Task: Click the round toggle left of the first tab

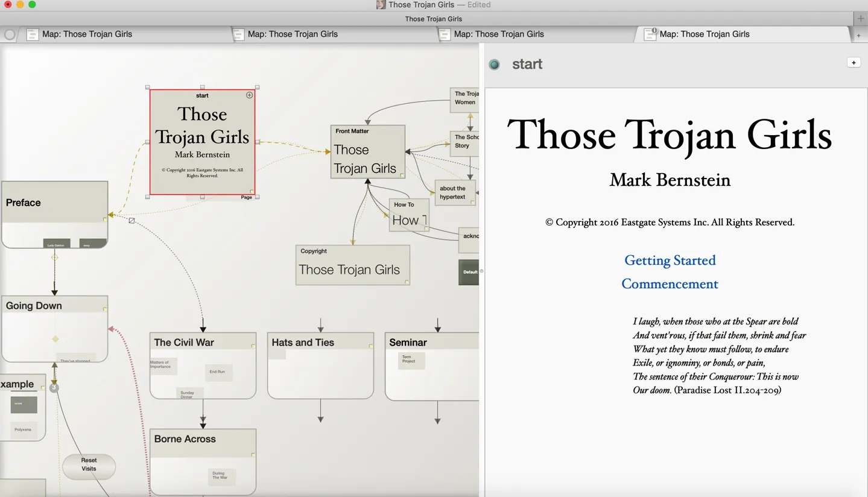Action: click(x=10, y=34)
